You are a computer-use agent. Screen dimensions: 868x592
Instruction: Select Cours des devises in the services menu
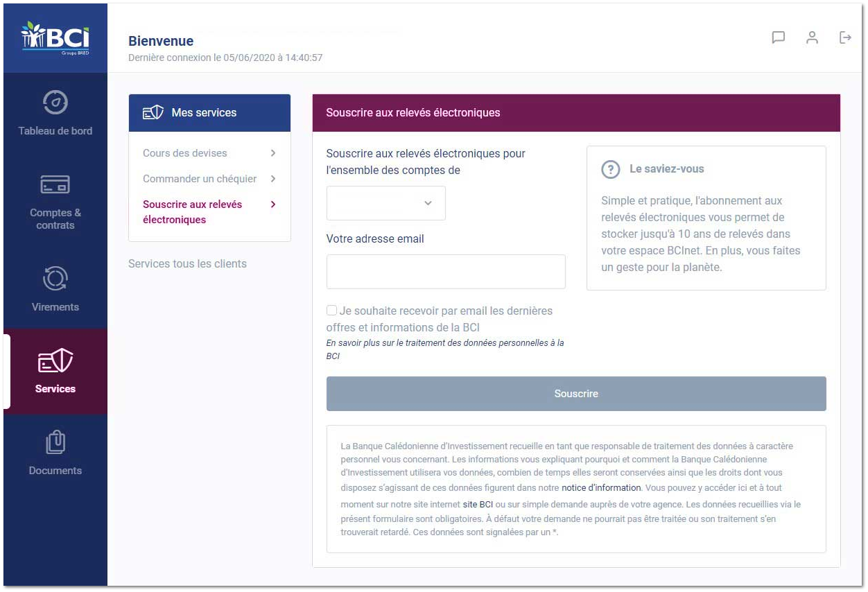(x=185, y=153)
